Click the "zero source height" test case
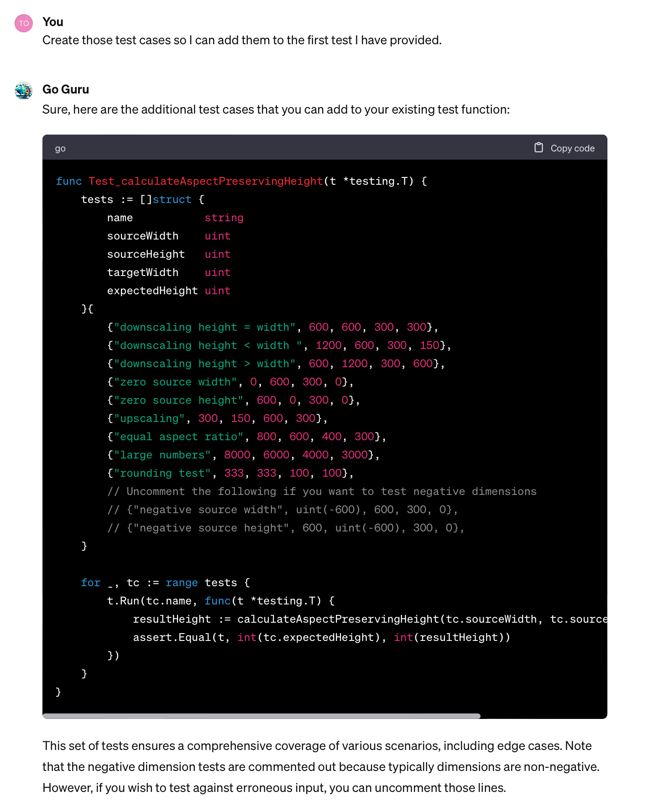The image size is (648, 812). pyautogui.click(x=234, y=400)
